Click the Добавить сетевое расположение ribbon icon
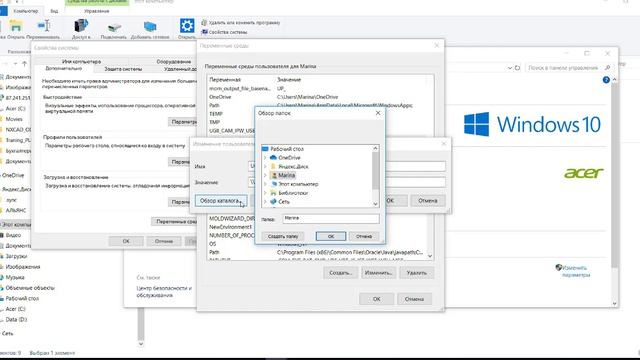 tap(150, 27)
